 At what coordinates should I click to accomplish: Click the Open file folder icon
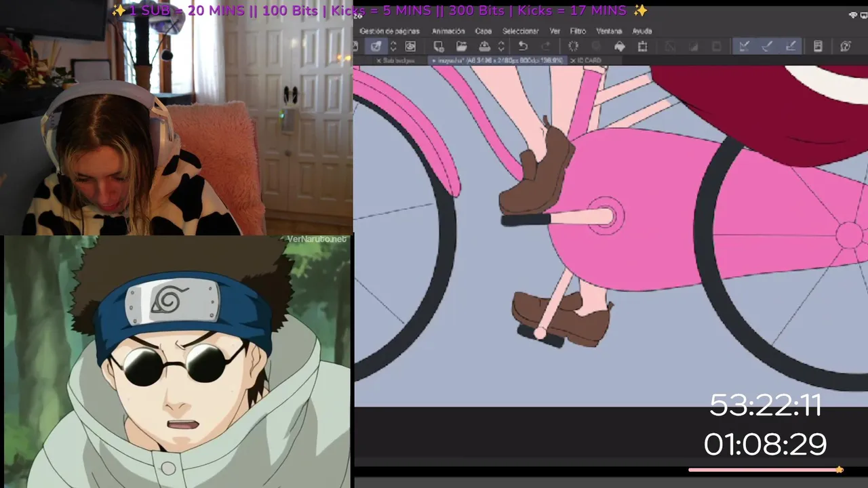[462, 46]
